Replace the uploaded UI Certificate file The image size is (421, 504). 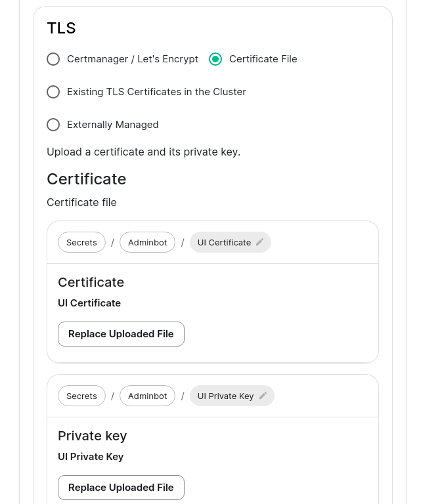point(121,334)
